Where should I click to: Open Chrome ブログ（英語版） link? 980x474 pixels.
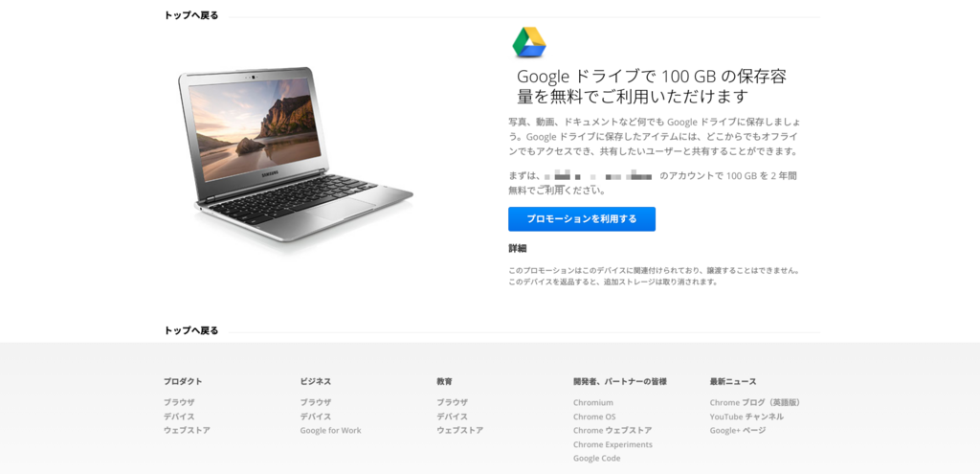[755, 403]
